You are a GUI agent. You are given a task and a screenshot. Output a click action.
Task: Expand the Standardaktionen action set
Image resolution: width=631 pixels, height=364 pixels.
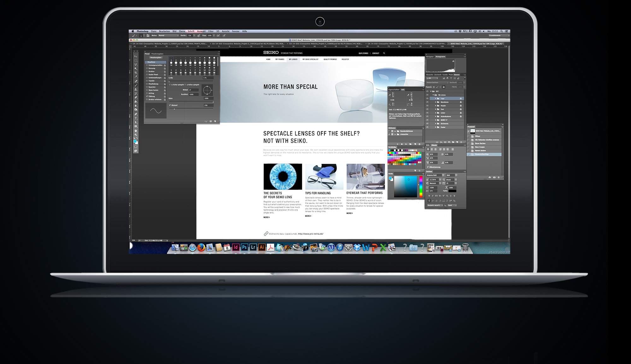coord(395,131)
